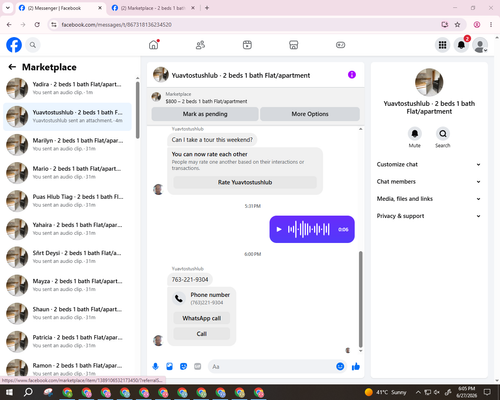The width and height of the screenshot is (500, 400).
Task: Open the nine-dot Menu grid icon
Action: (442, 45)
